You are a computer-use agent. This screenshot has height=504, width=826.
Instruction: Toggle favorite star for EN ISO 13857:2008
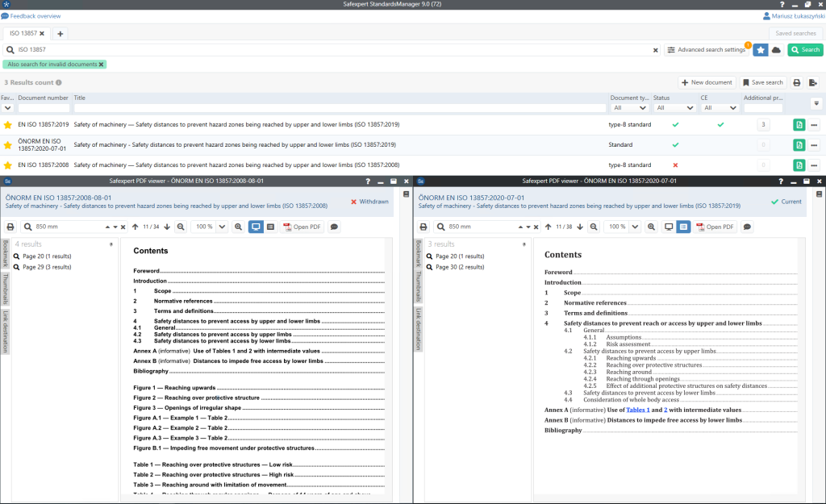[7, 165]
